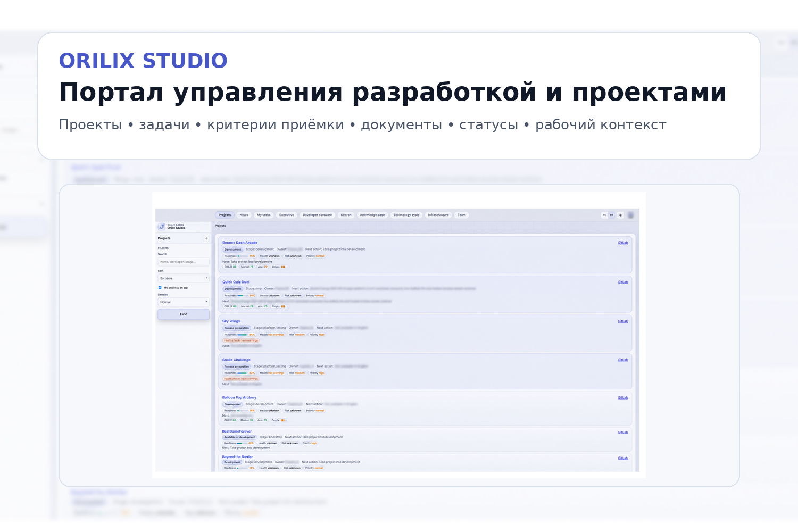Open the Balloon Pop Archery project

coord(239,397)
